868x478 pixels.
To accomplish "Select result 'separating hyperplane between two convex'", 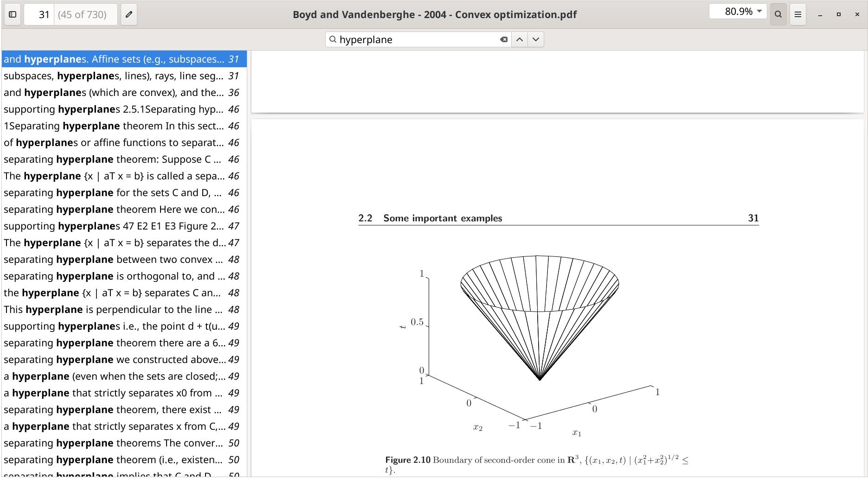I will click(x=124, y=260).
